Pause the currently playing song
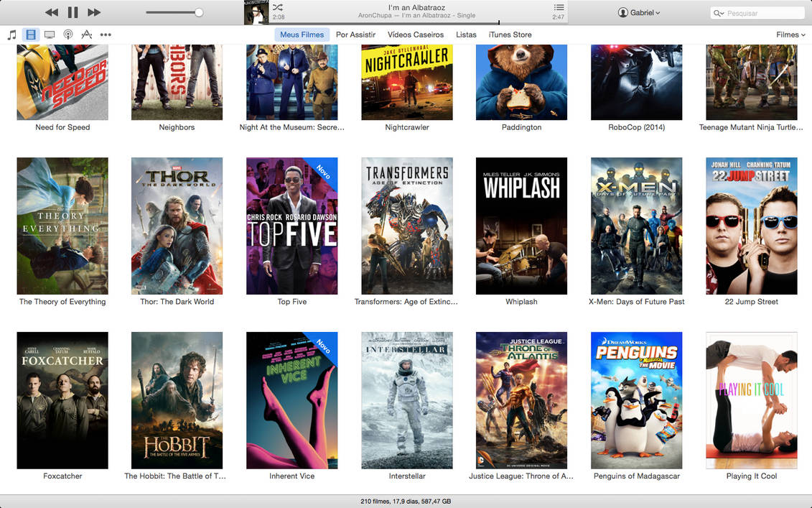This screenshot has height=508, width=812. (73, 12)
